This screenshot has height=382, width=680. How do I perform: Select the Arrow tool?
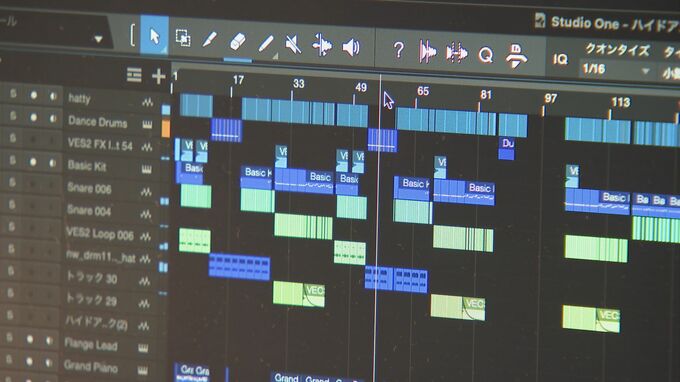click(154, 36)
